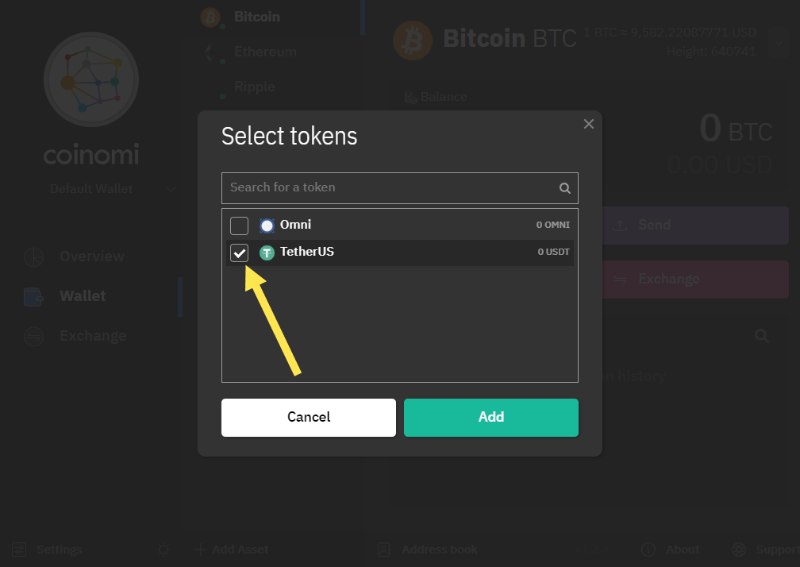
Task: Open the About info icon
Action: click(648, 550)
